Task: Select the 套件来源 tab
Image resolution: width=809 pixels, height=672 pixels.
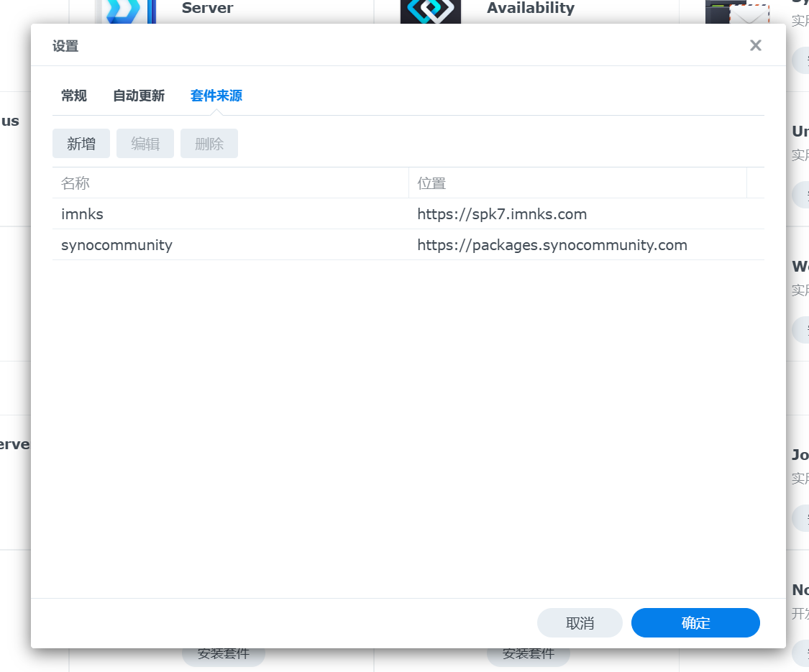Action: point(216,96)
